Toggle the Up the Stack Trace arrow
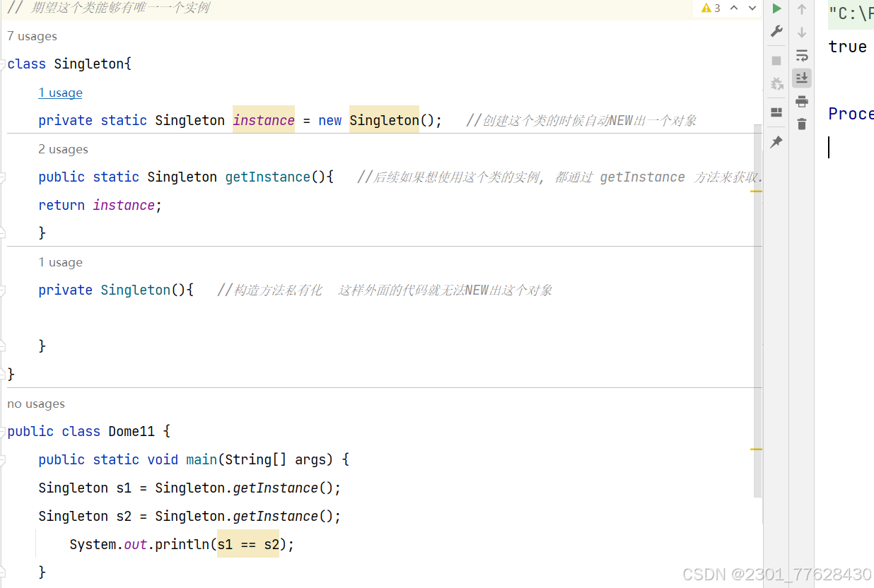 tap(802, 8)
